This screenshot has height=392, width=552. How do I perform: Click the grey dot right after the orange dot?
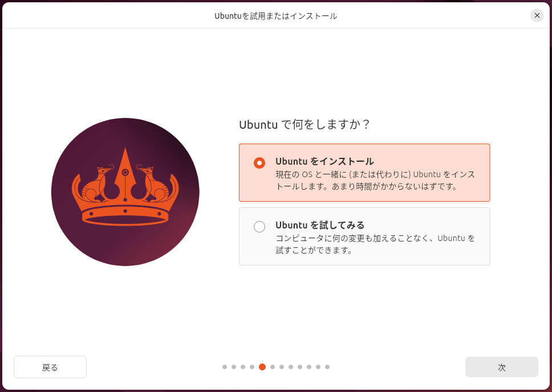pyautogui.click(x=273, y=367)
